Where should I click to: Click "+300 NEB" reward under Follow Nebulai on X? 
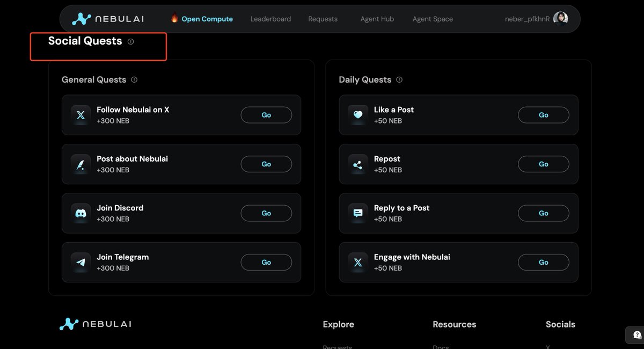(x=113, y=121)
